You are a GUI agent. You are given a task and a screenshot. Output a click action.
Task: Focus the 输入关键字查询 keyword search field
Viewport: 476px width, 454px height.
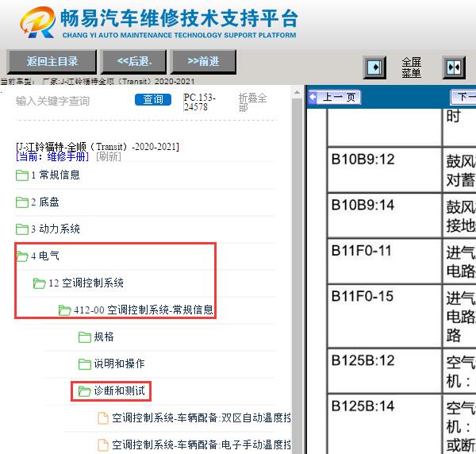pyautogui.click(x=71, y=101)
